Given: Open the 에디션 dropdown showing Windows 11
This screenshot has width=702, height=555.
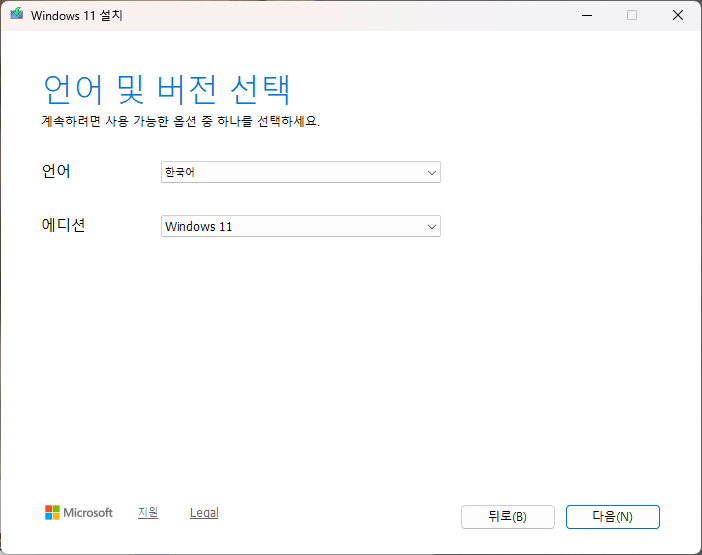Looking at the screenshot, I should [x=300, y=226].
